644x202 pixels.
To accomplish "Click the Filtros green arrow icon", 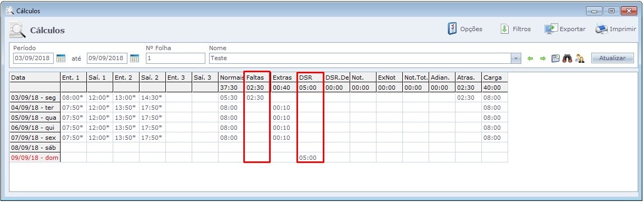I will [504, 29].
